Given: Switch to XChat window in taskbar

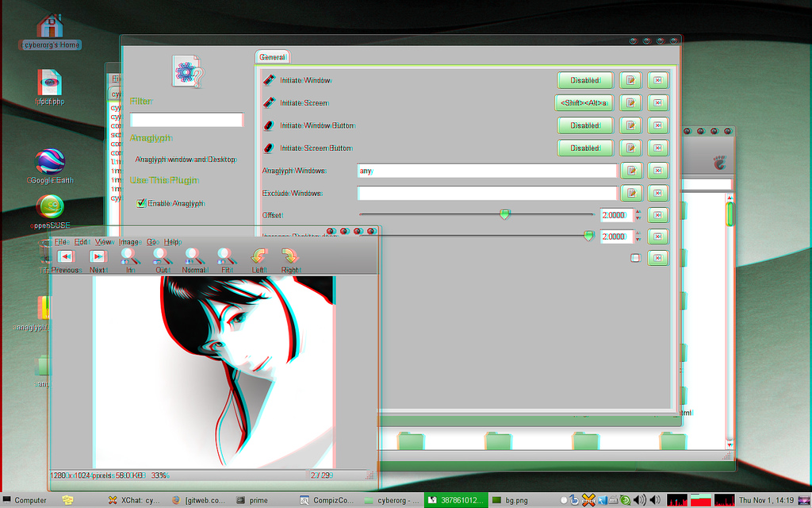Looking at the screenshot, I should coord(133,500).
